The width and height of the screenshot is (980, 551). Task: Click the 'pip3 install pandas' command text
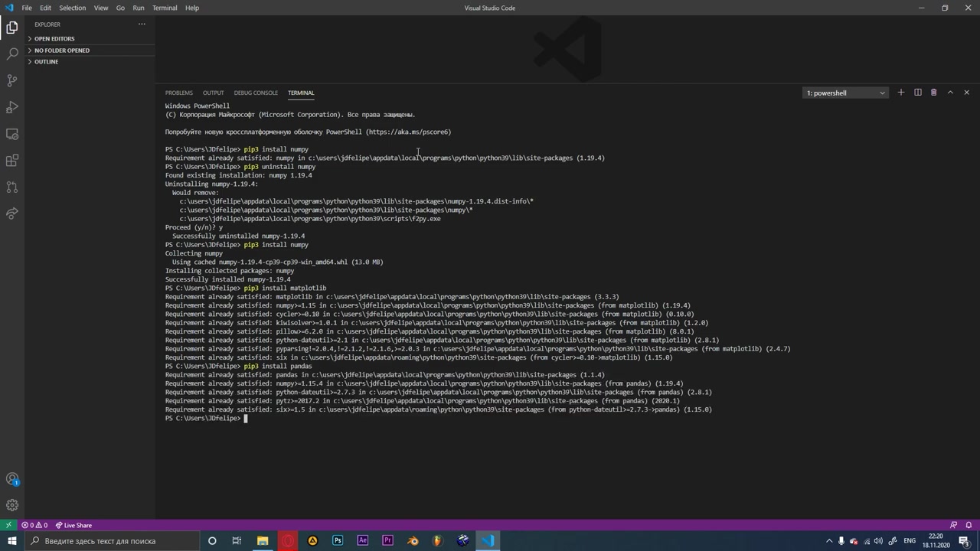tap(278, 366)
